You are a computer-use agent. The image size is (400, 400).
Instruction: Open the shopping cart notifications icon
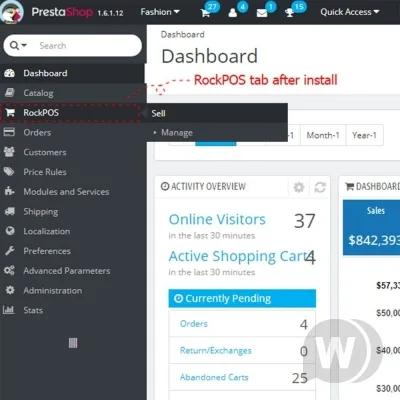(x=205, y=13)
